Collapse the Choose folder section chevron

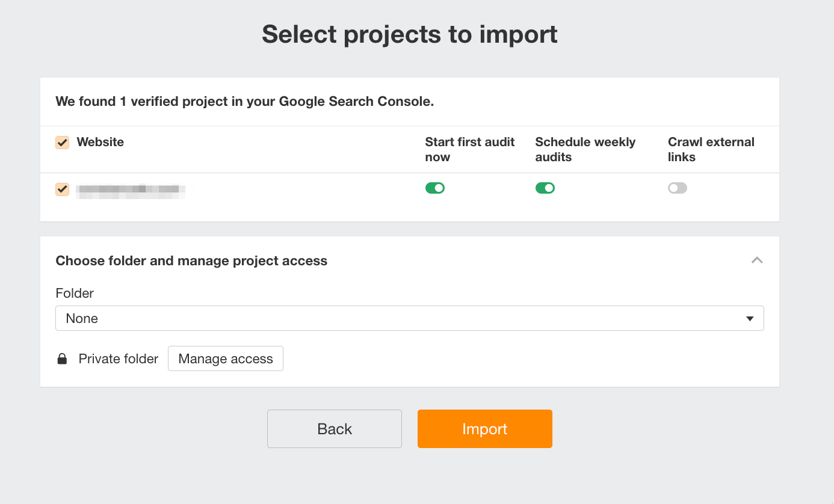point(757,260)
